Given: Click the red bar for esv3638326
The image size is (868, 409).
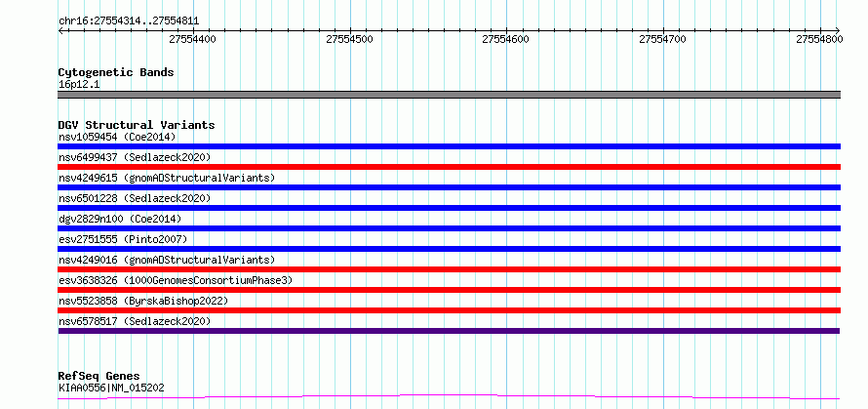Looking at the screenshot, I should click(449, 290).
